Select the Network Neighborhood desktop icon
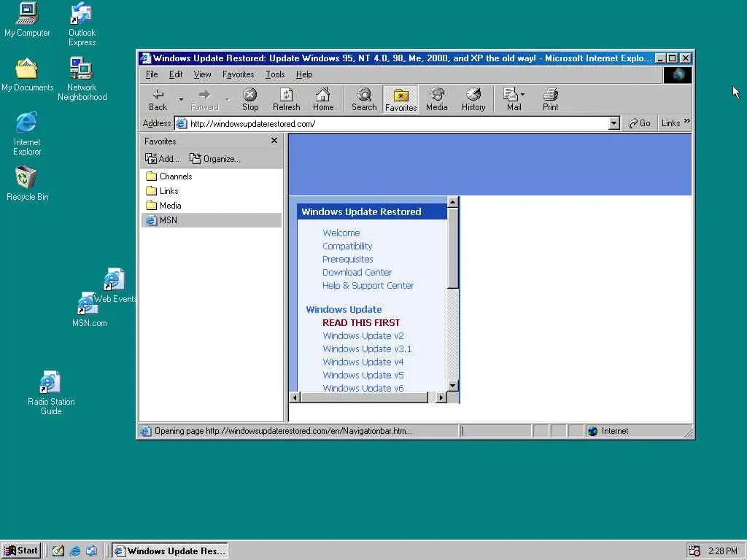Viewport: 747px width, 560px height. pos(82,79)
